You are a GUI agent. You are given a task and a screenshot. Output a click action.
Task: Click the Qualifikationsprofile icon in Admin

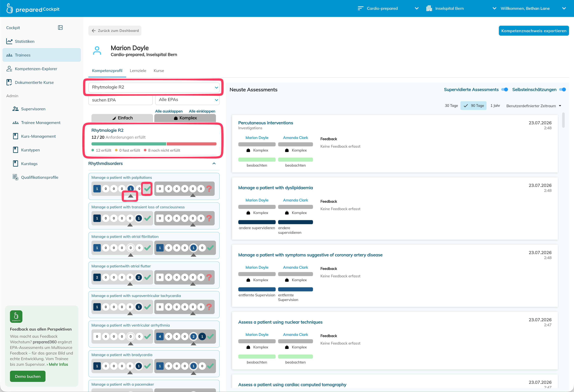point(15,177)
